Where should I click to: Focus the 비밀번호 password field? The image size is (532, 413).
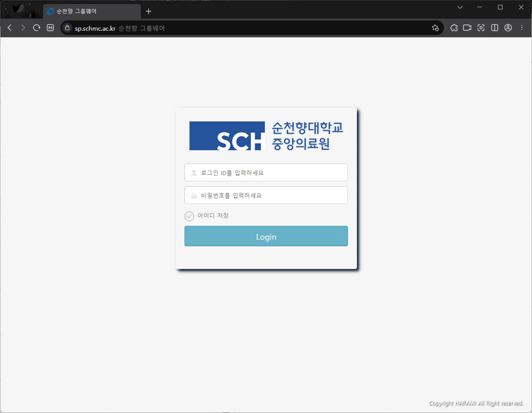click(x=266, y=195)
